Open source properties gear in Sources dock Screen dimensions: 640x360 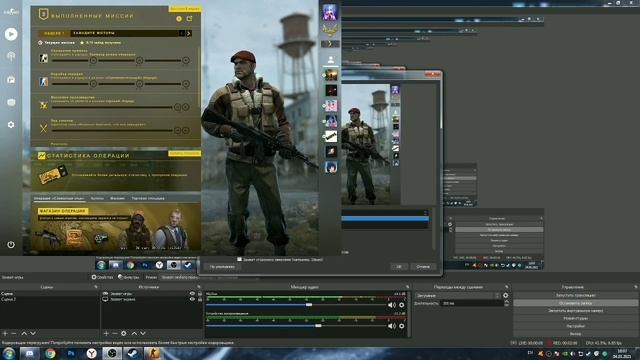(x=124, y=333)
